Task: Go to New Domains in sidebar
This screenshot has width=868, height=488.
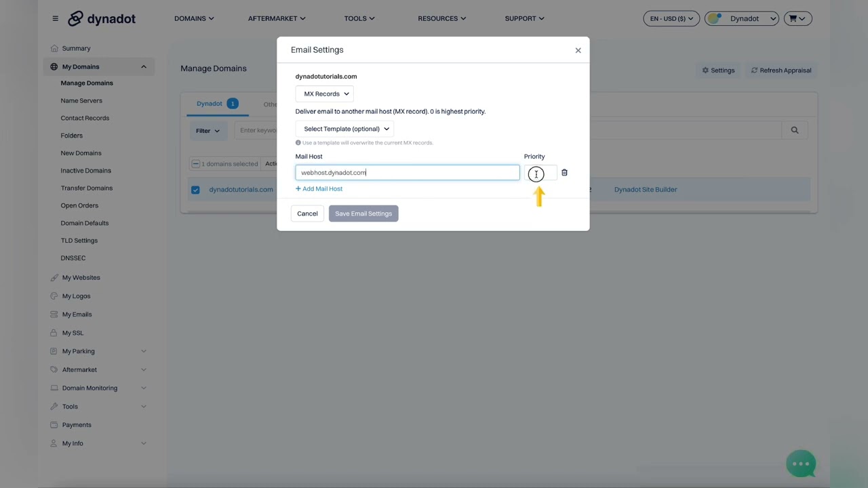Action: click(81, 153)
